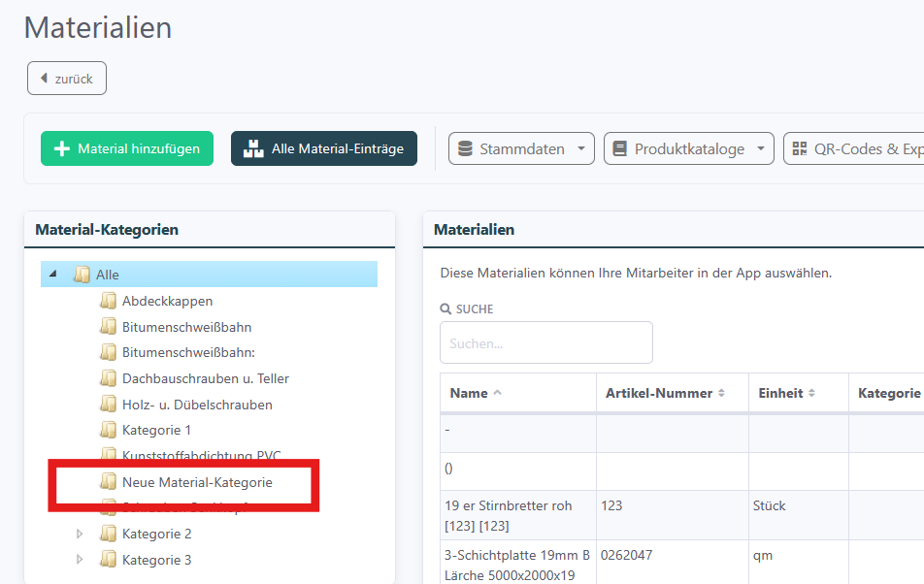Click the Abdeckkappen folder icon
The height and width of the screenshot is (584, 924).
coord(108,301)
